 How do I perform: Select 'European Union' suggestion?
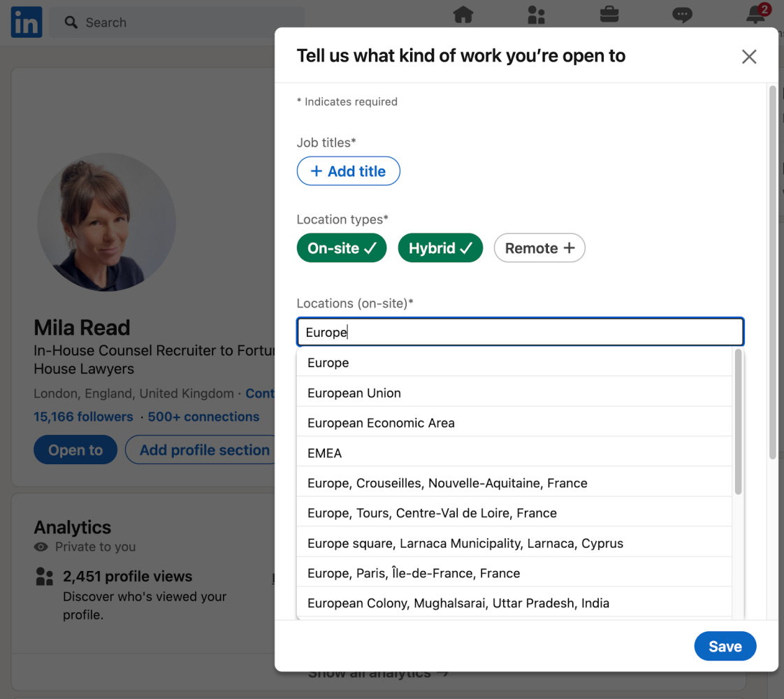click(x=514, y=393)
